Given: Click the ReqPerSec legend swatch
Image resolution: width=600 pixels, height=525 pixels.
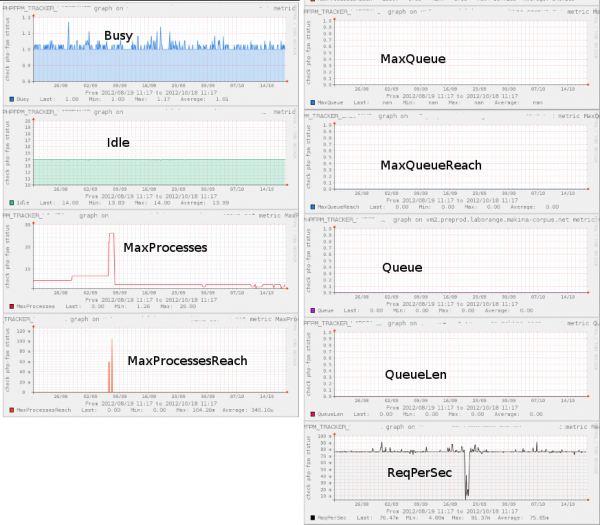Looking at the screenshot, I should [311, 518].
